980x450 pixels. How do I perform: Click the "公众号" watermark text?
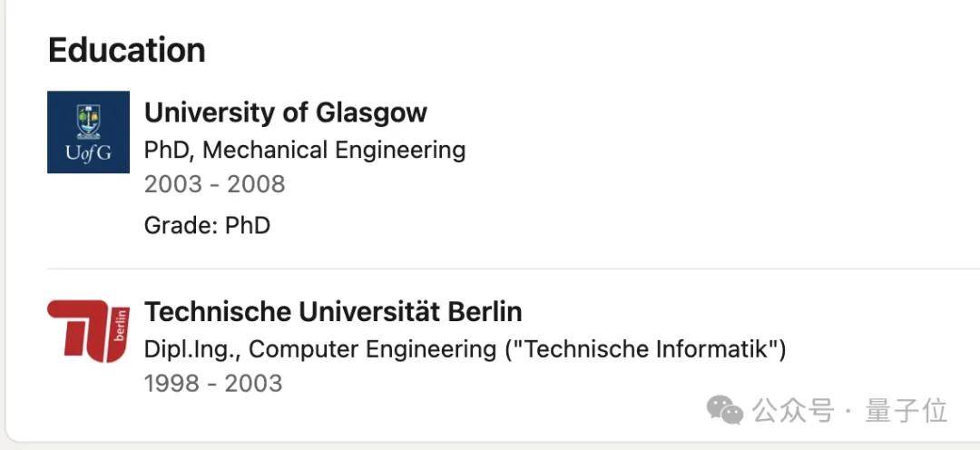(x=792, y=411)
